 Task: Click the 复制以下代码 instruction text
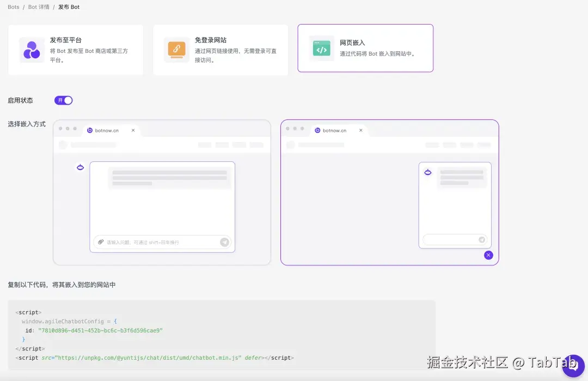click(62, 285)
